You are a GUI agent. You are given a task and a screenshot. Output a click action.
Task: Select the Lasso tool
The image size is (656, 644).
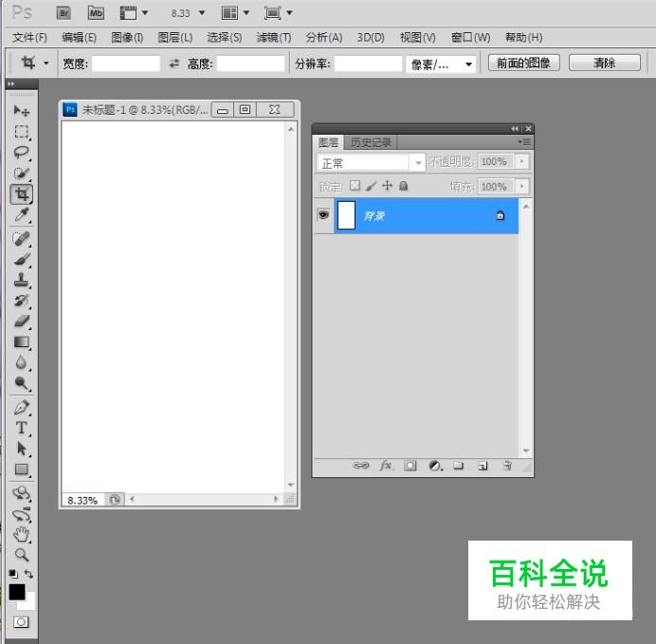tap(22, 153)
